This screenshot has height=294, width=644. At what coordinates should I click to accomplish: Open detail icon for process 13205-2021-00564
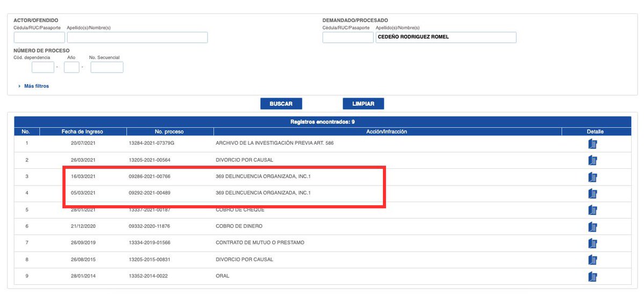point(592,160)
